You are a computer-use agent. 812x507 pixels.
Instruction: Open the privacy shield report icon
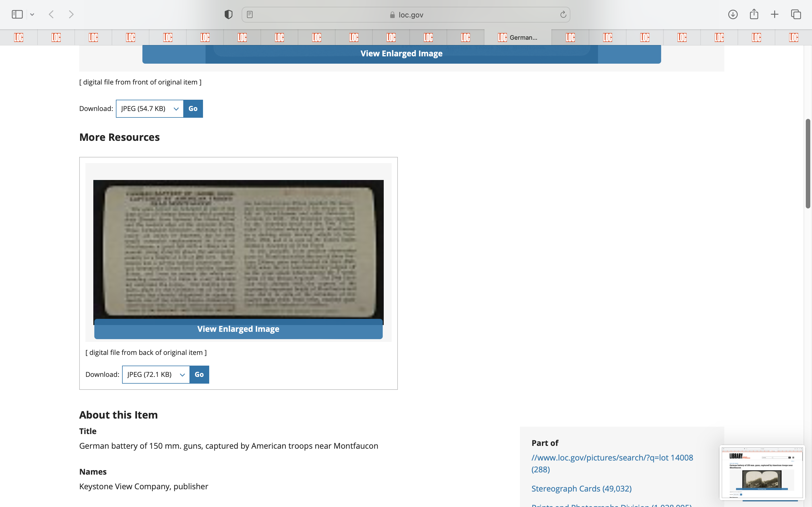click(228, 14)
